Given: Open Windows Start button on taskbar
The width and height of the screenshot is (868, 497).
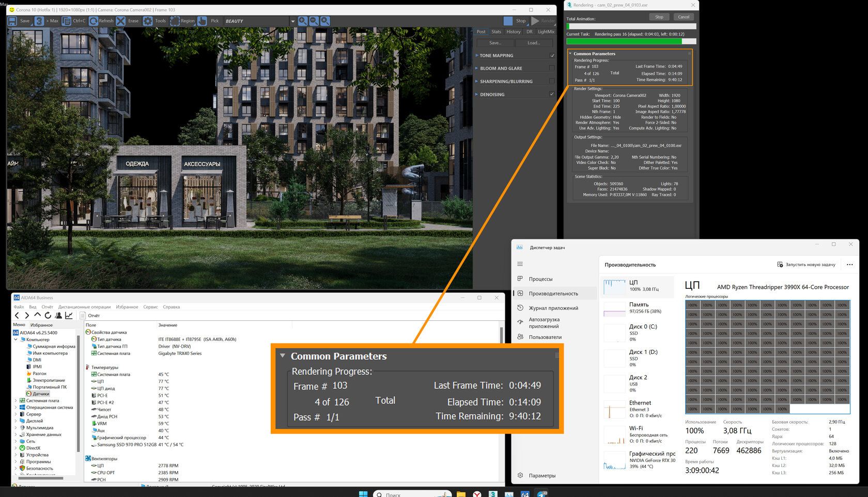Looking at the screenshot, I should coord(363,494).
